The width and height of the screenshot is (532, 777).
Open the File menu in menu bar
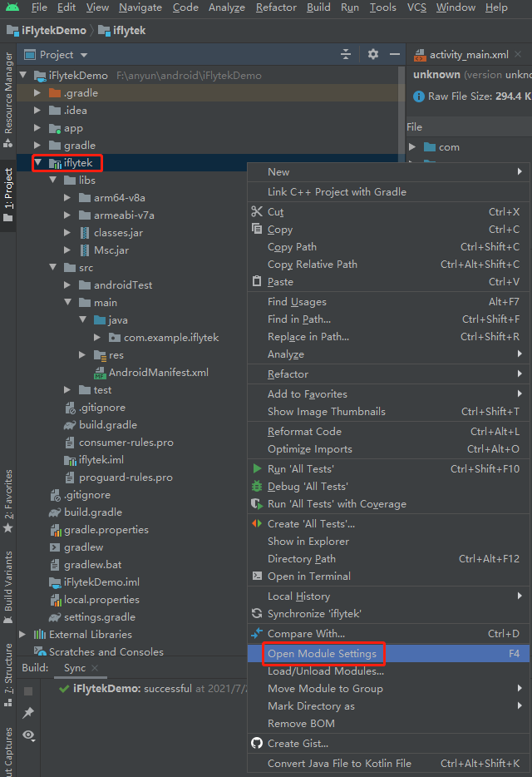click(x=39, y=7)
